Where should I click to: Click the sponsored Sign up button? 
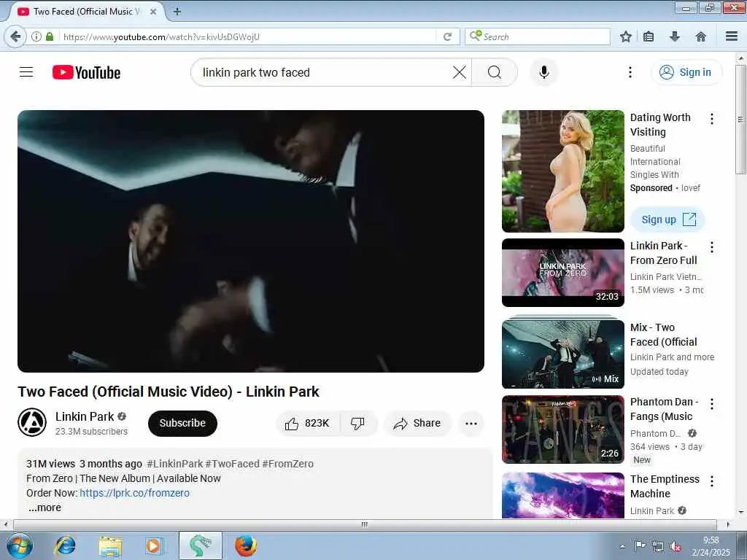point(667,219)
